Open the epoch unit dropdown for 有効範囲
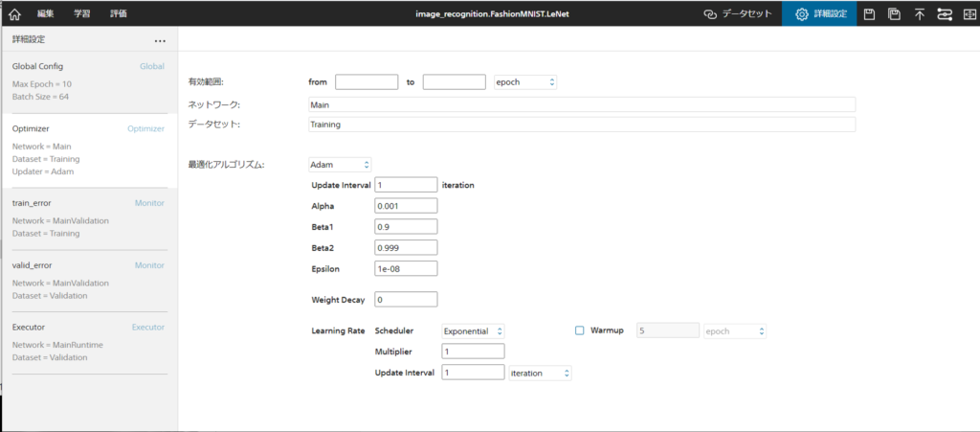This screenshot has height=432, width=980. (525, 82)
